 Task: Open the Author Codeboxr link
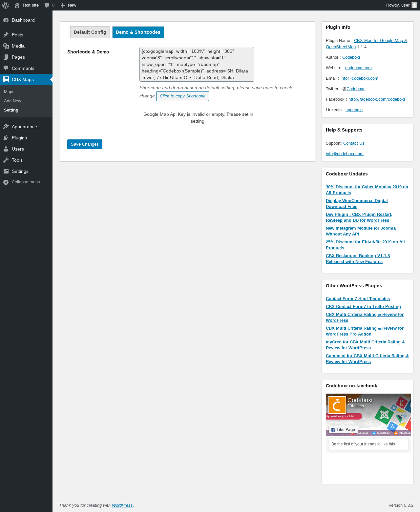(x=351, y=57)
